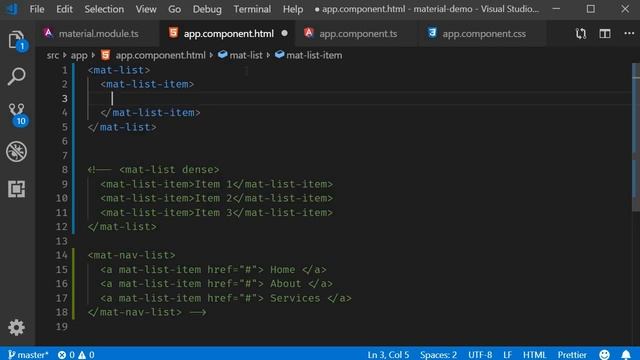The width and height of the screenshot is (640, 360).
Task: Click line number 13 in gutter
Action: [62, 241]
